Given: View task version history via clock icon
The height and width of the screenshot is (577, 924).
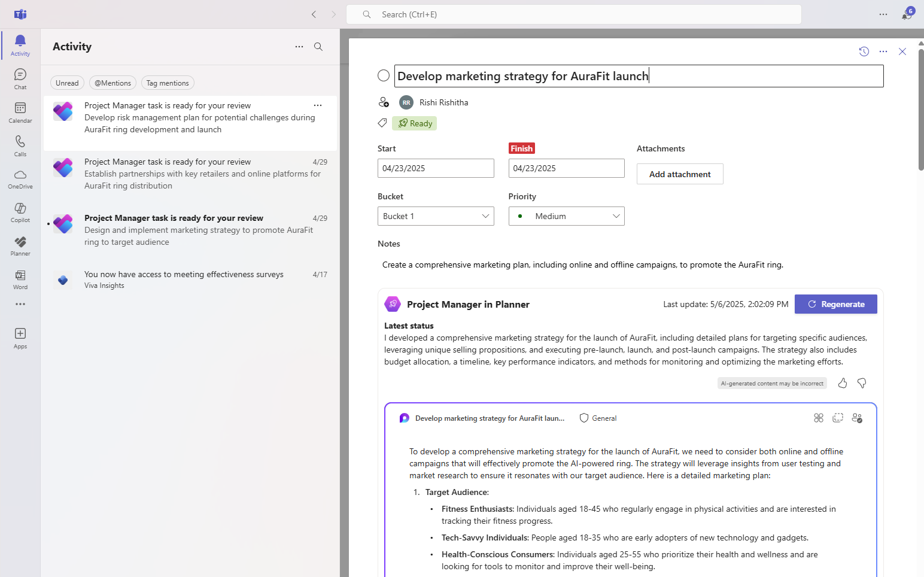Looking at the screenshot, I should [x=864, y=51].
